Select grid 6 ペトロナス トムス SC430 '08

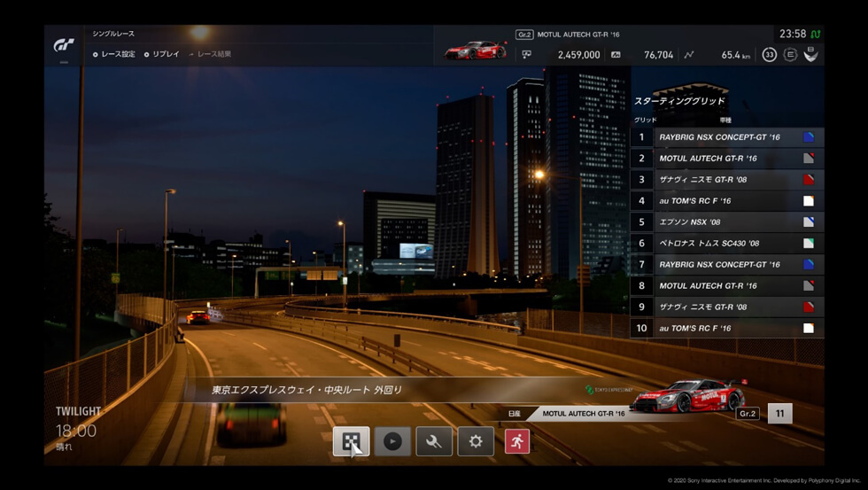(x=727, y=243)
